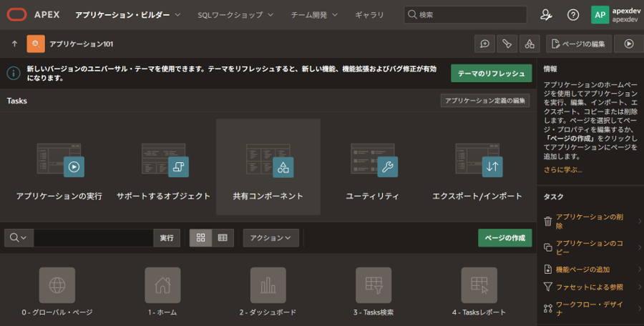Open the shared components shapes toolbar icon
The height and width of the screenshot is (326, 644).
tap(530, 44)
